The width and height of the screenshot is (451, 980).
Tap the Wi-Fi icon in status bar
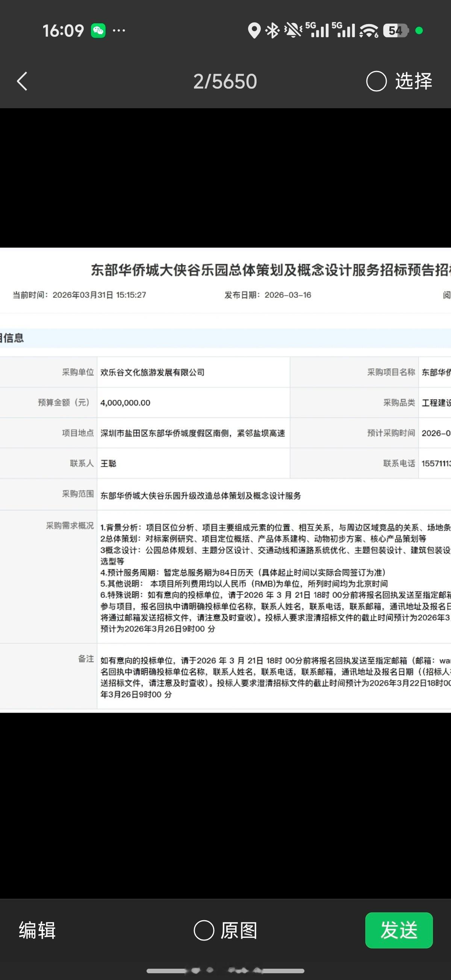(369, 30)
